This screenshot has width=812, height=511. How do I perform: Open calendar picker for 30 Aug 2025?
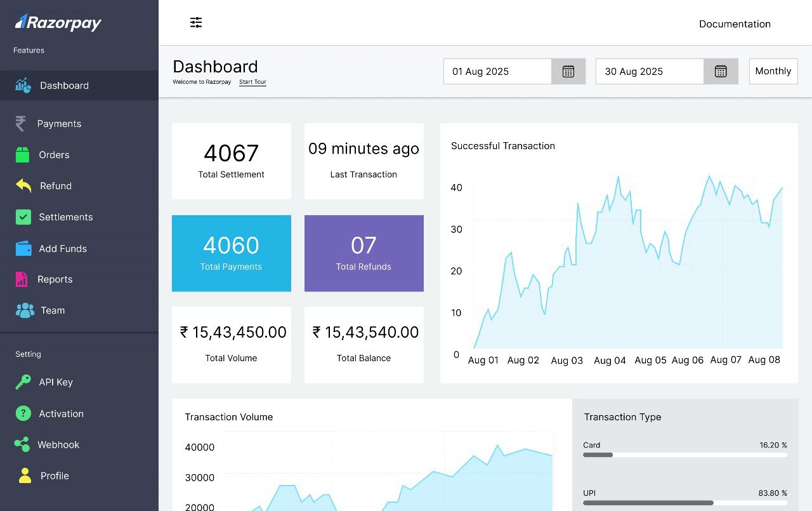[x=721, y=71]
